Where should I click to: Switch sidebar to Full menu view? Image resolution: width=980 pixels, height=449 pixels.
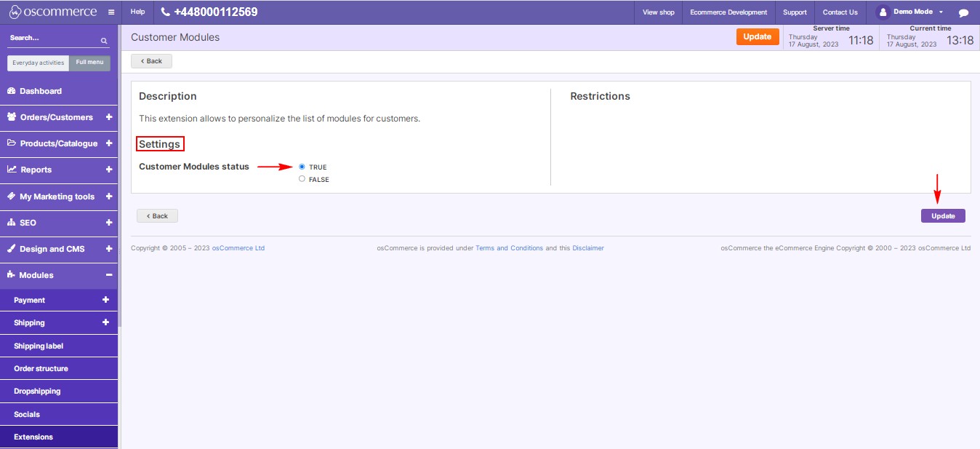click(x=89, y=63)
